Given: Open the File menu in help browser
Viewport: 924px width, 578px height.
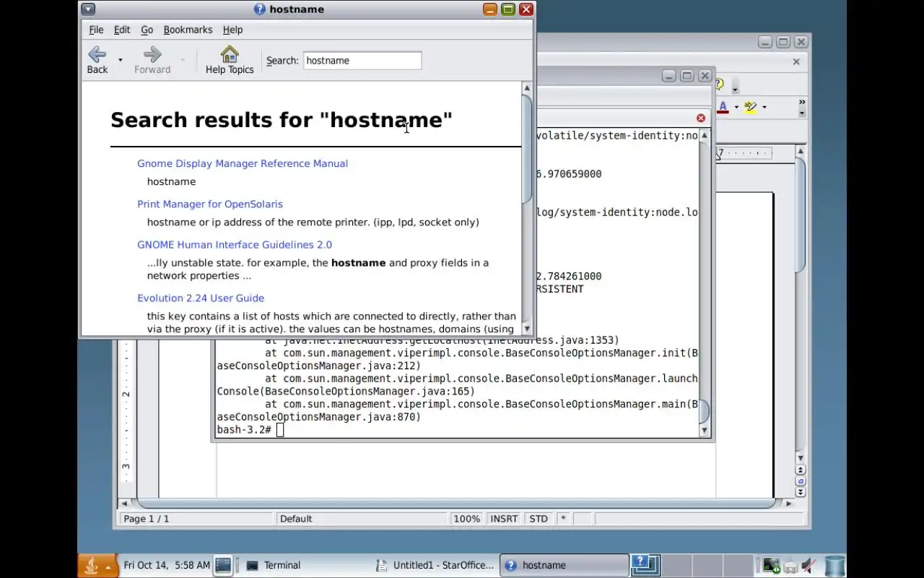Looking at the screenshot, I should tap(96, 30).
